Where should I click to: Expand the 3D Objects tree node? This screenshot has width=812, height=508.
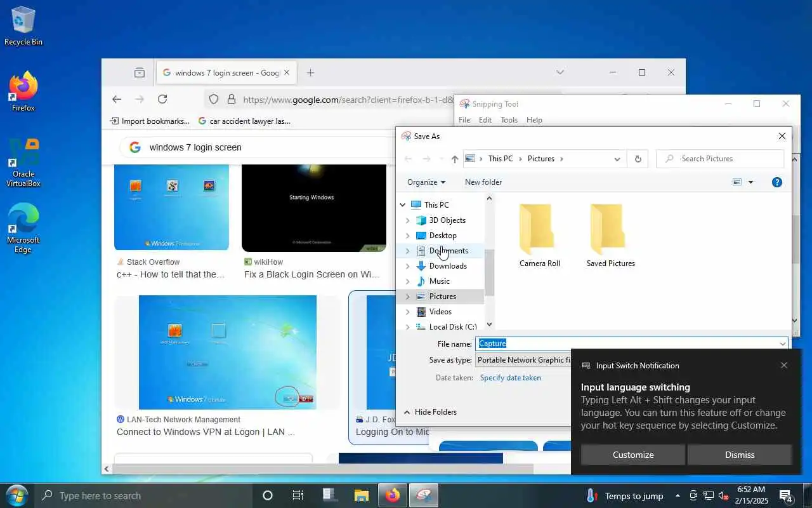click(x=407, y=220)
